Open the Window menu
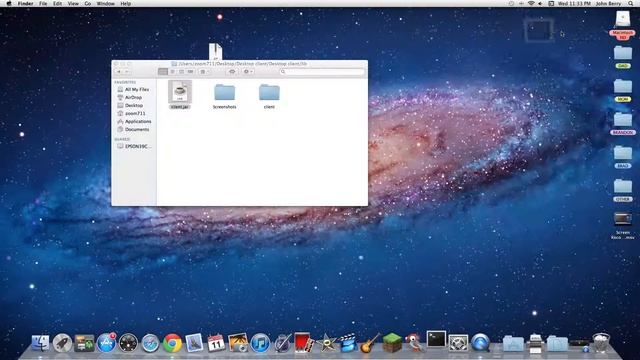This screenshot has width=640, height=360. click(x=105, y=3)
